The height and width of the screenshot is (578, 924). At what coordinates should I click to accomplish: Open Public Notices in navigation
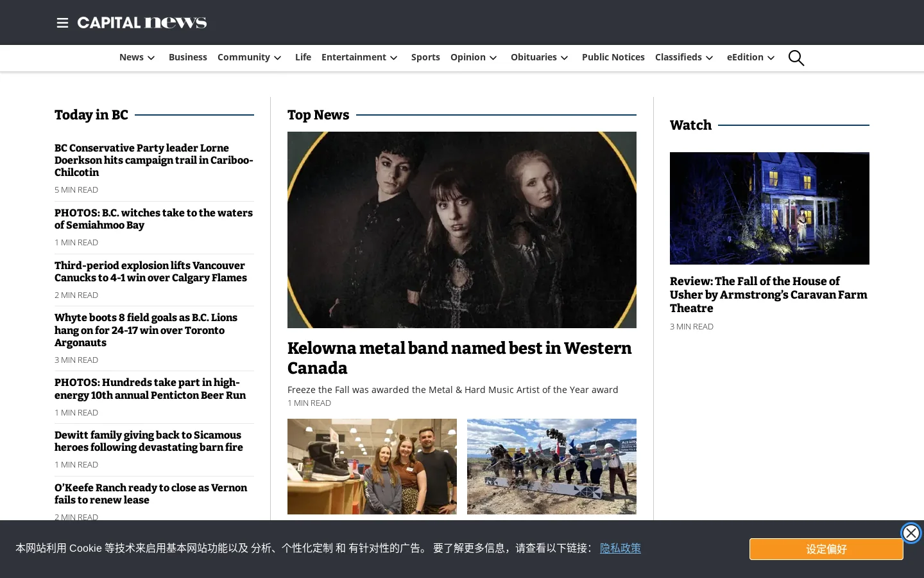[x=613, y=57]
